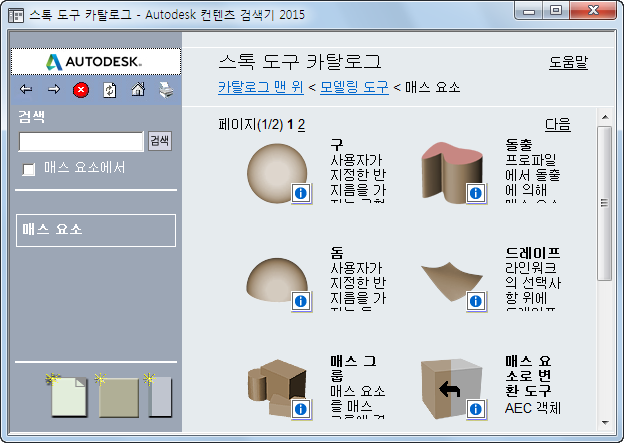Refresh the catalog page

110,90
